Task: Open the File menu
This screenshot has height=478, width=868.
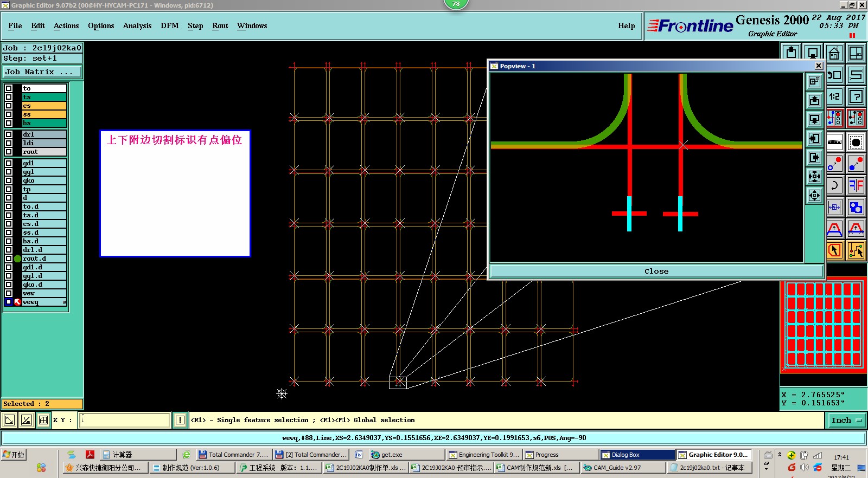Action: coord(15,25)
